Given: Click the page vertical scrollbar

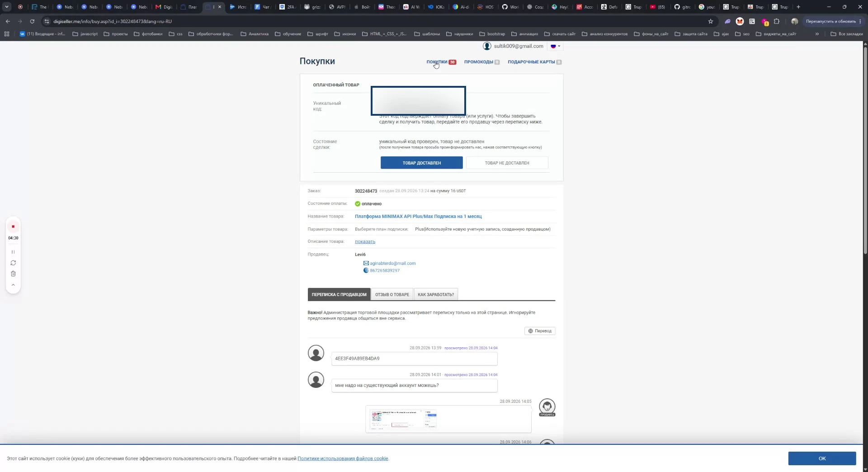Looking at the screenshot, I should click(865, 149).
